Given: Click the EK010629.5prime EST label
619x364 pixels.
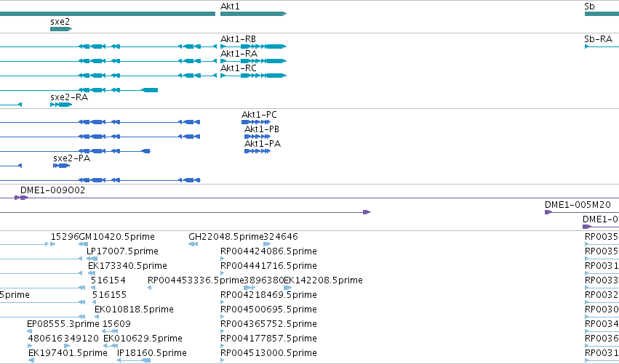Looking at the screenshot, I should pyautogui.click(x=143, y=339).
